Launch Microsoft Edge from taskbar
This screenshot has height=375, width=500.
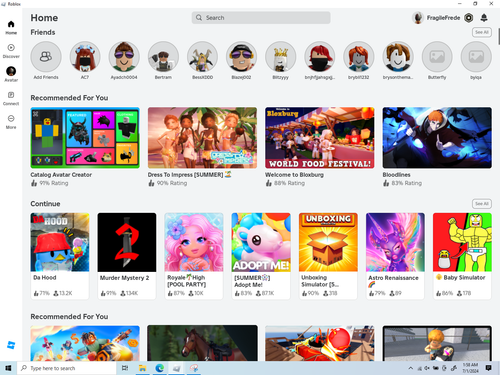(160, 368)
